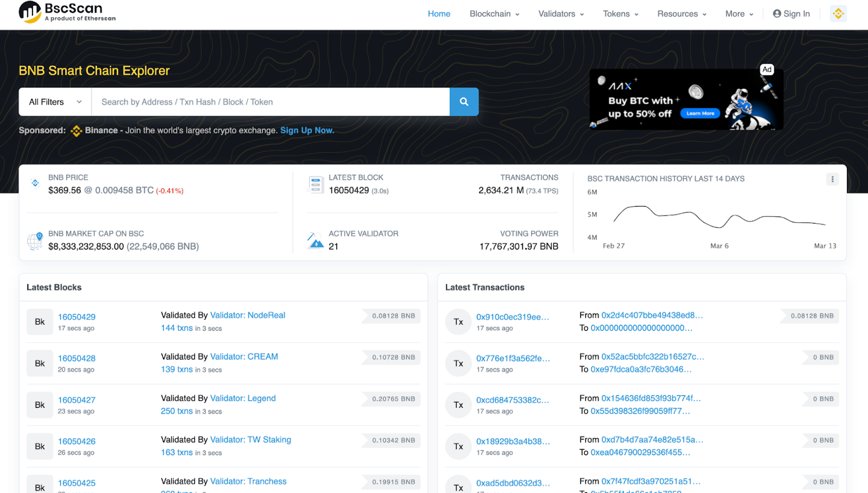The width and height of the screenshot is (868, 493).
Task: Click the Active Validator icon
Action: (x=316, y=240)
